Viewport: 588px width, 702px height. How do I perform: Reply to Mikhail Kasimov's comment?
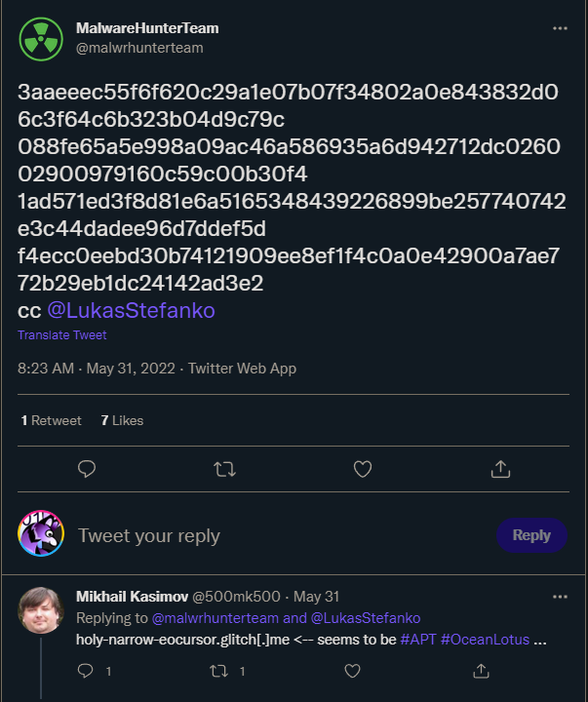86,671
